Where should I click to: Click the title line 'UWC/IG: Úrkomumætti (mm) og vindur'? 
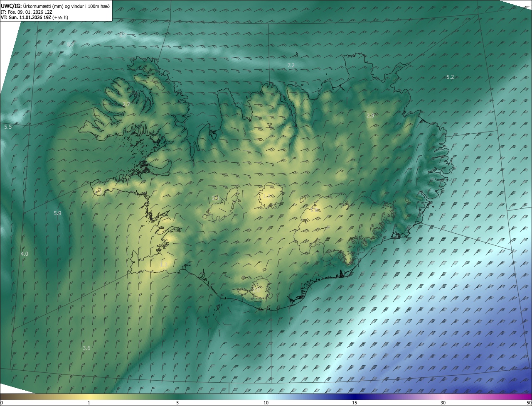55,6
